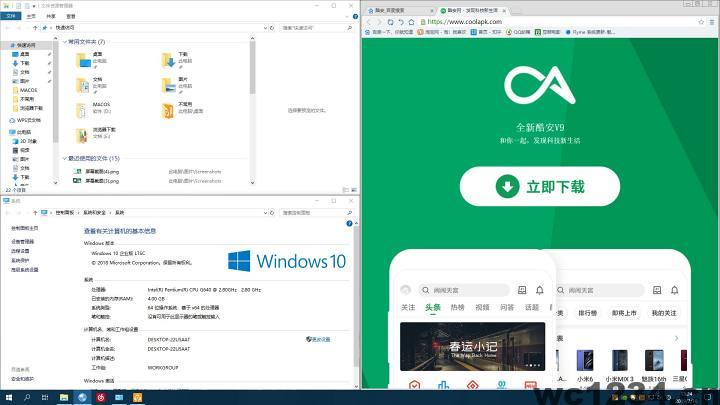Click the System window vertical scrollbar
Viewport: 720px width, 405px height.
(356, 294)
